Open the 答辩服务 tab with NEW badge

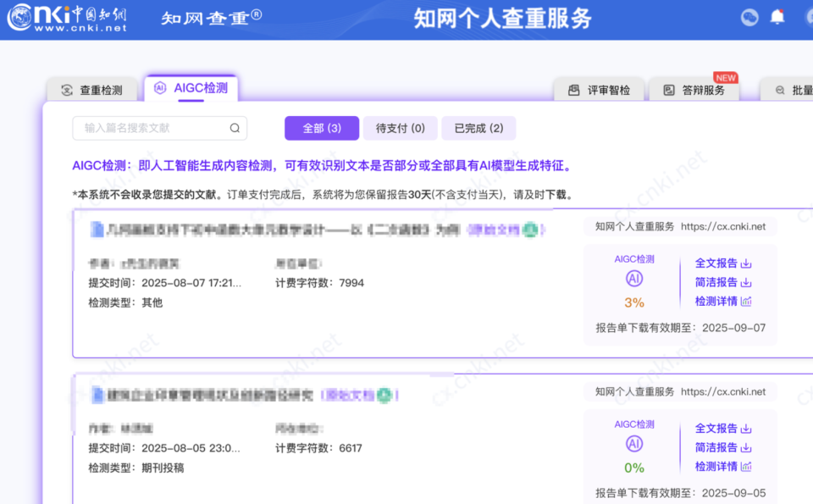(x=694, y=90)
